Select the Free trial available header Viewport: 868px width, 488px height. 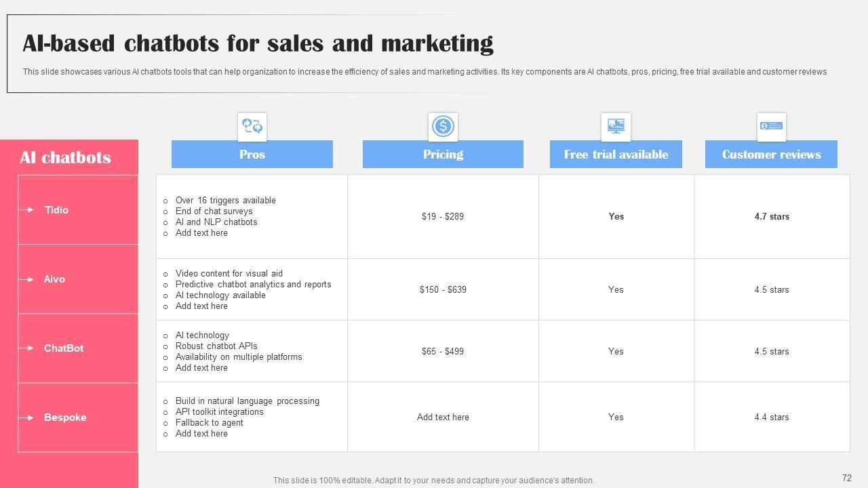(616, 155)
